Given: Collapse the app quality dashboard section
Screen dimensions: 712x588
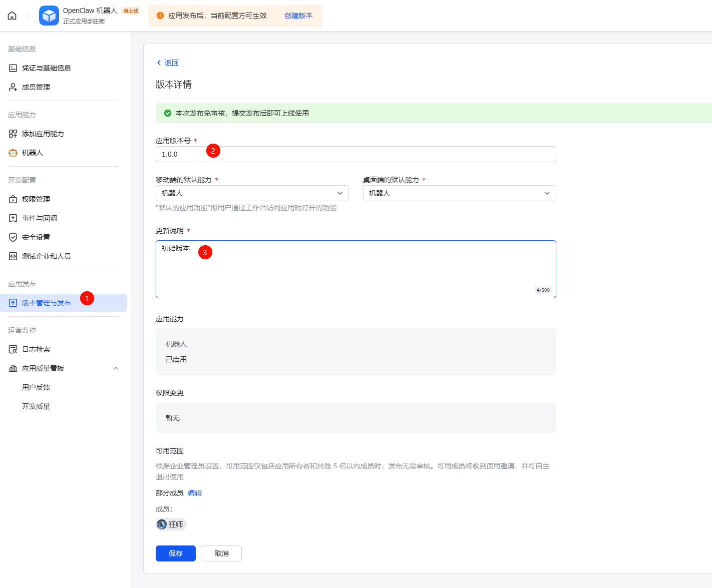Looking at the screenshot, I should 116,368.
